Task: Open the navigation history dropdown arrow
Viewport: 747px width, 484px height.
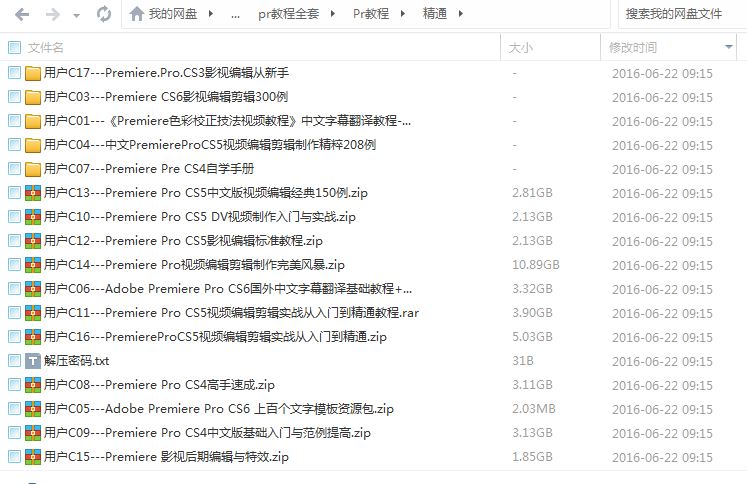Action: coord(77,15)
